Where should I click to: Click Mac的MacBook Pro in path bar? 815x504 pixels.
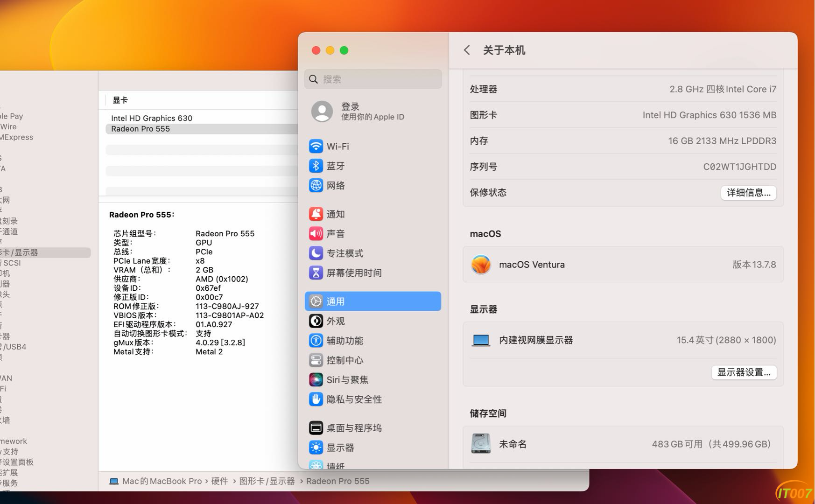(x=162, y=481)
